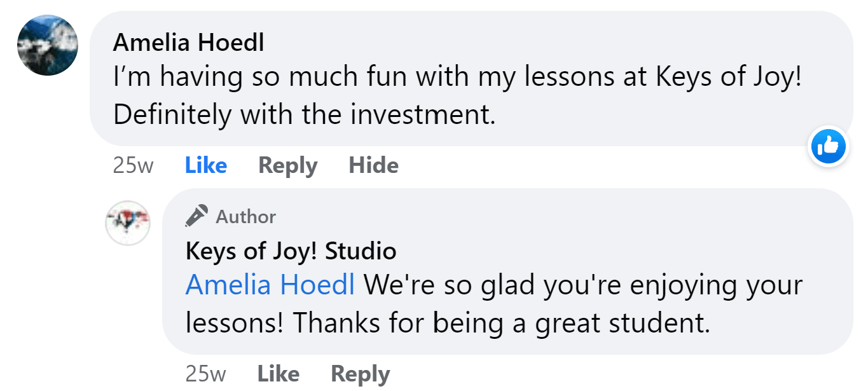Open the Keys of Joy! Studio page name
Image resolution: width=868 pixels, height=391 pixels.
[x=291, y=251]
